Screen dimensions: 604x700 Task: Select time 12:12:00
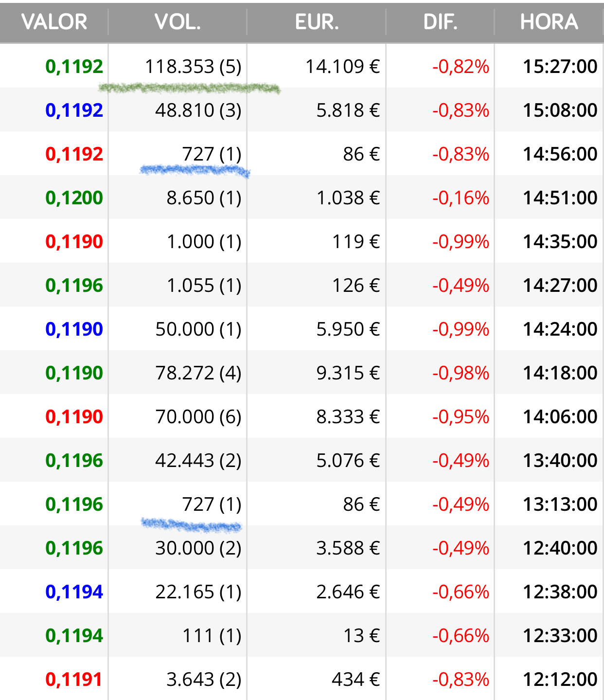point(560,680)
